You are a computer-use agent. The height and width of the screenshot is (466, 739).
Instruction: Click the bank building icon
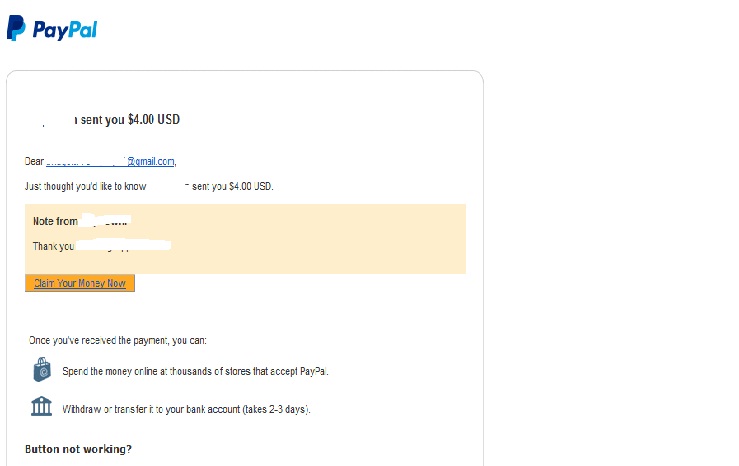click(42, 408)
